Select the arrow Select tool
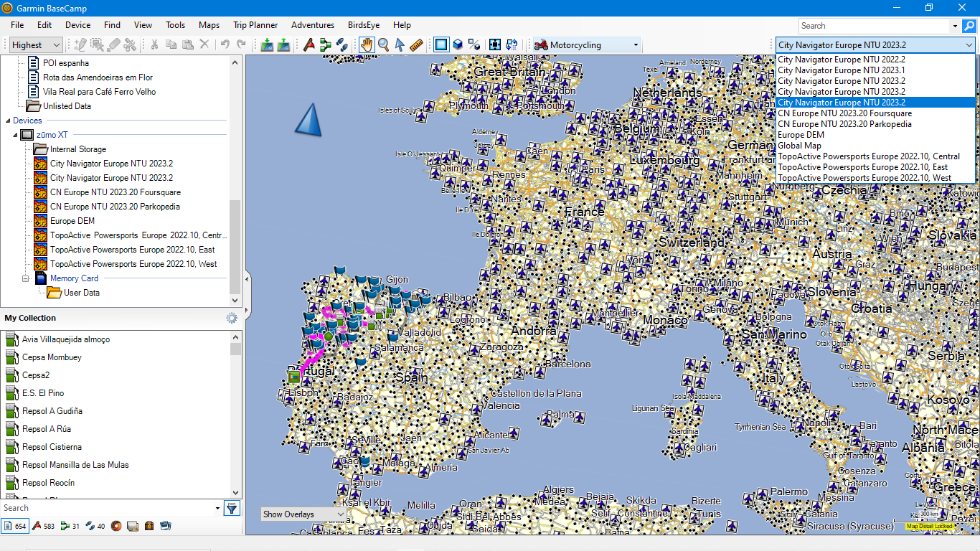This screenshot has width=980, height=551. click(x=400, y=44)
